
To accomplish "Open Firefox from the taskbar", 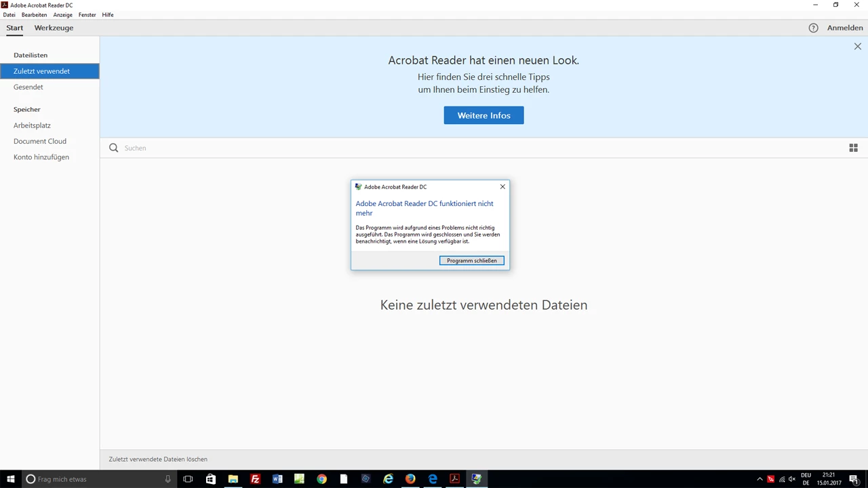I will click(410, 479).
